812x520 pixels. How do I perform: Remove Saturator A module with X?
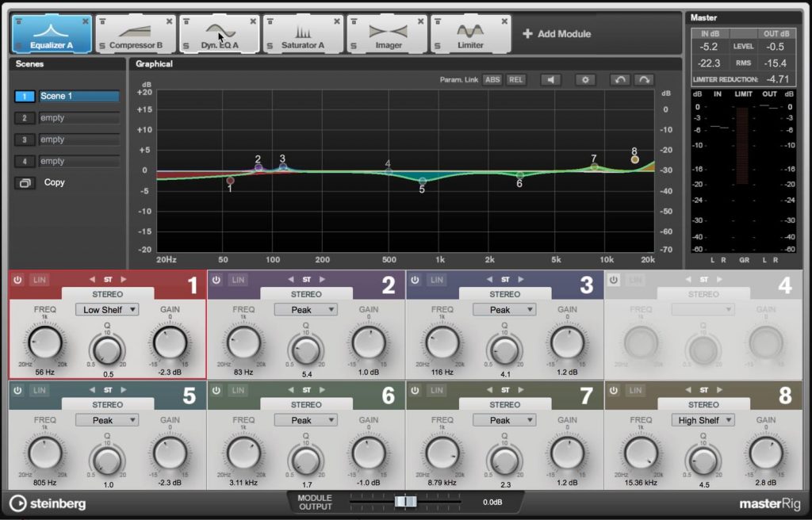coord(336,21)
